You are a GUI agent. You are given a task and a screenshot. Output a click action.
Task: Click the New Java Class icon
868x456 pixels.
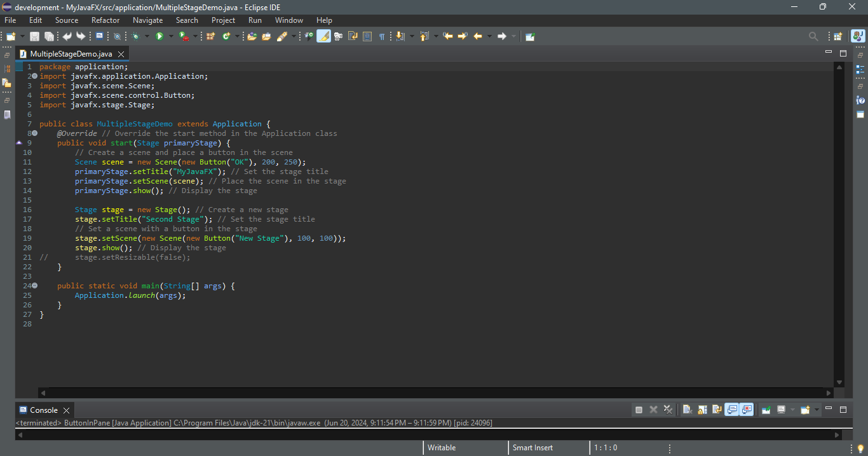click(x=226, y=37)
